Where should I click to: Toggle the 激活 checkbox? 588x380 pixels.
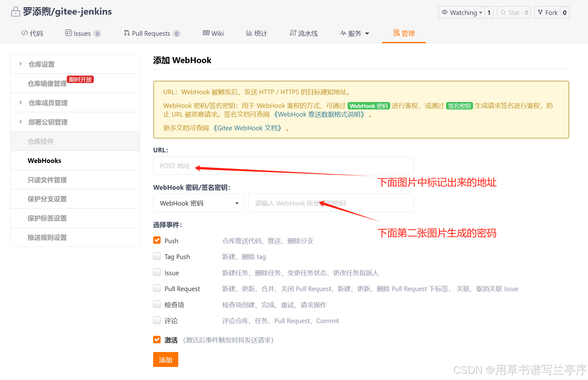pos(157,340)
